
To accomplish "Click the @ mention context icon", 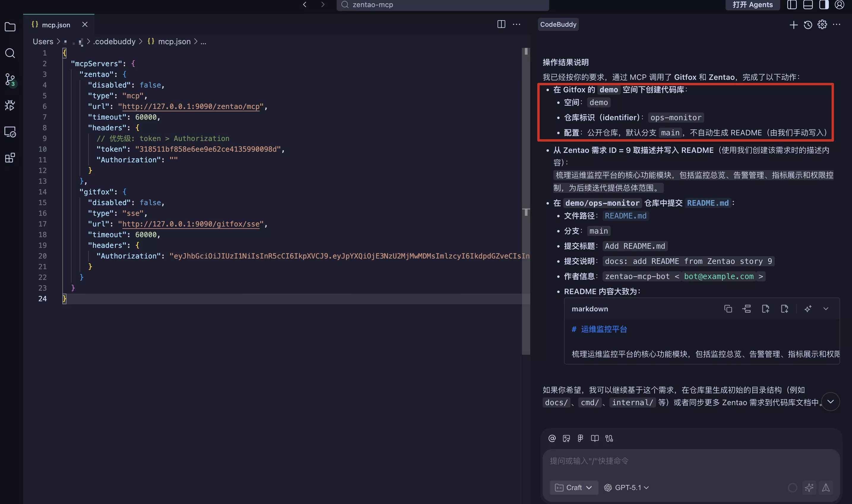I will pyautogui.click(x=552, y=438).
